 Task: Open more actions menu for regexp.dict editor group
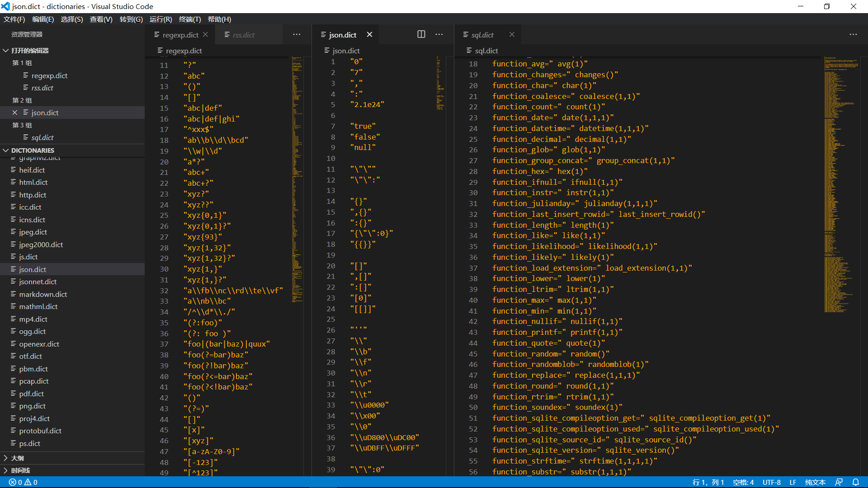coord(297,34)
